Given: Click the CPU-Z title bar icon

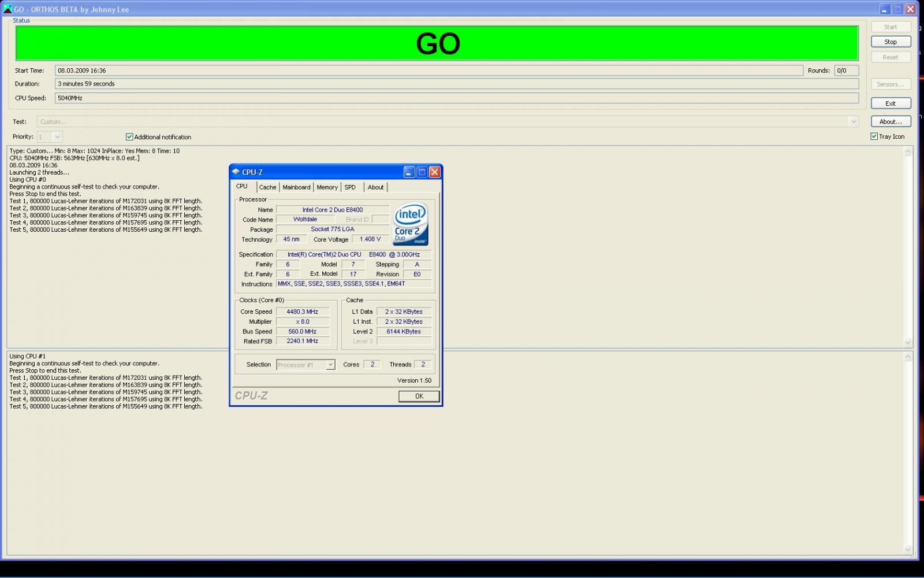Looking at the screenshot, I should click(236, 172).
